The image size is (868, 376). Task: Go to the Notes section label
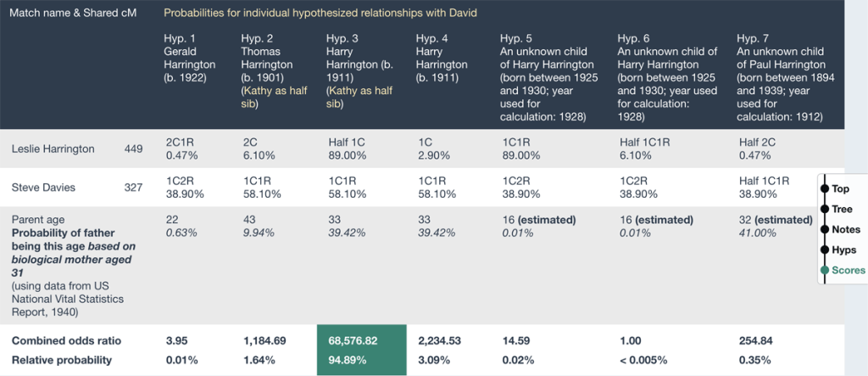click(x=846, y=229)
